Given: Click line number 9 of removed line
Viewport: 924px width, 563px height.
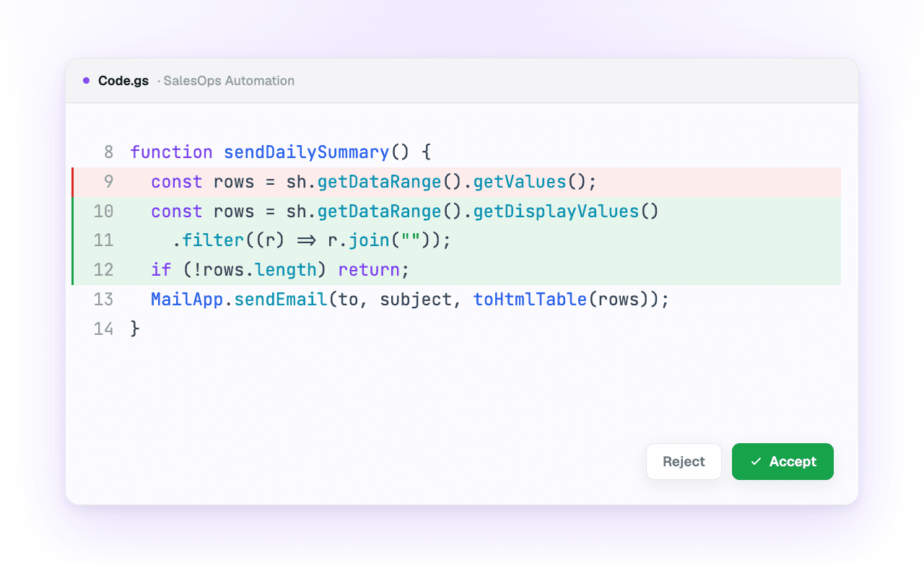Looking at the screenshot, I should coord(109,182).
